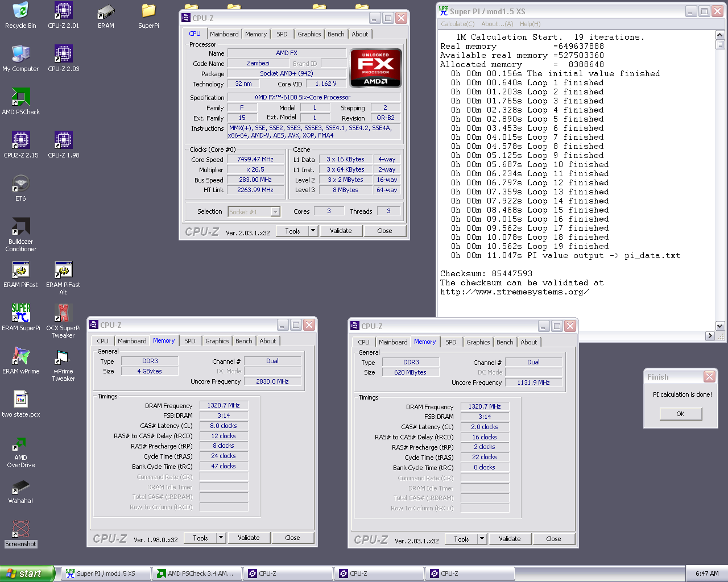Viewport: 728px width, 582px height.
Task: Confirm OK in the Finish dialog
Action: pyautogui.click(x=680, y=414)
